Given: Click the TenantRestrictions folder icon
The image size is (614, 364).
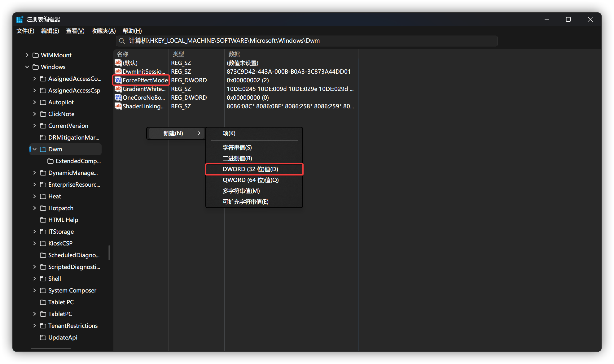Looking at the screenshot, I should coord(43,326).
